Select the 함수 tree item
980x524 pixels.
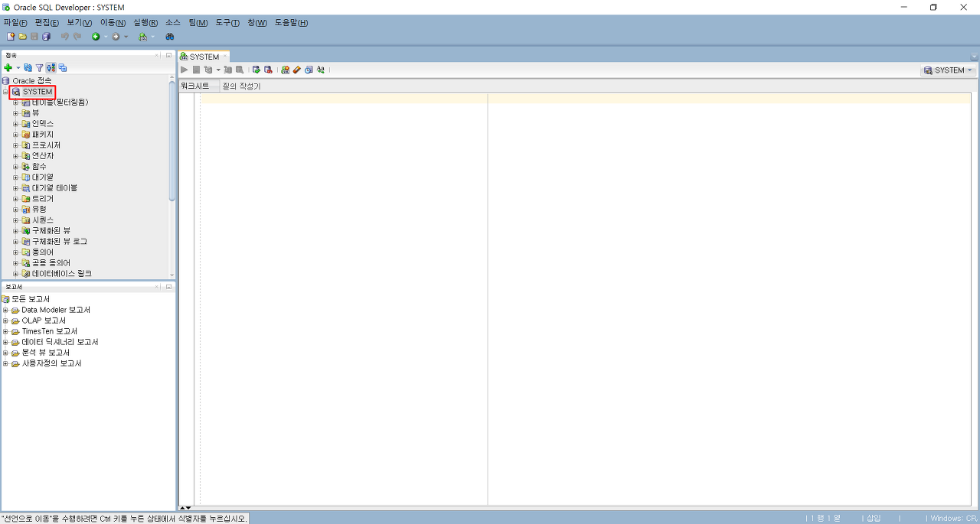point(39,167)
